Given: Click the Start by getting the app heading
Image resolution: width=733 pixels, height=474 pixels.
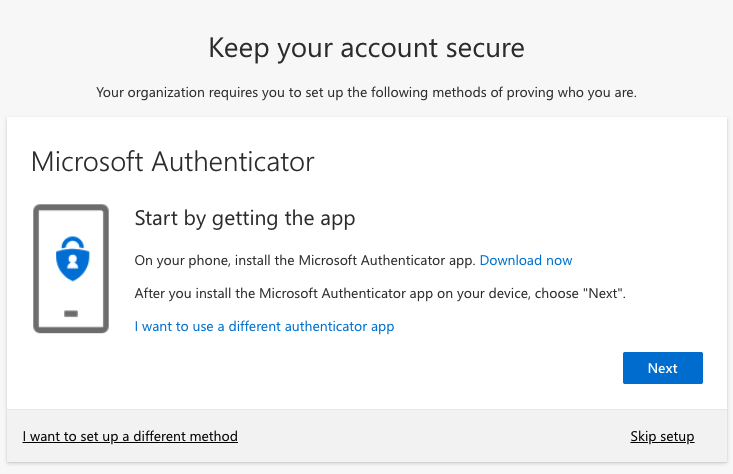Looking at the screenshot, I should point(245,217).
